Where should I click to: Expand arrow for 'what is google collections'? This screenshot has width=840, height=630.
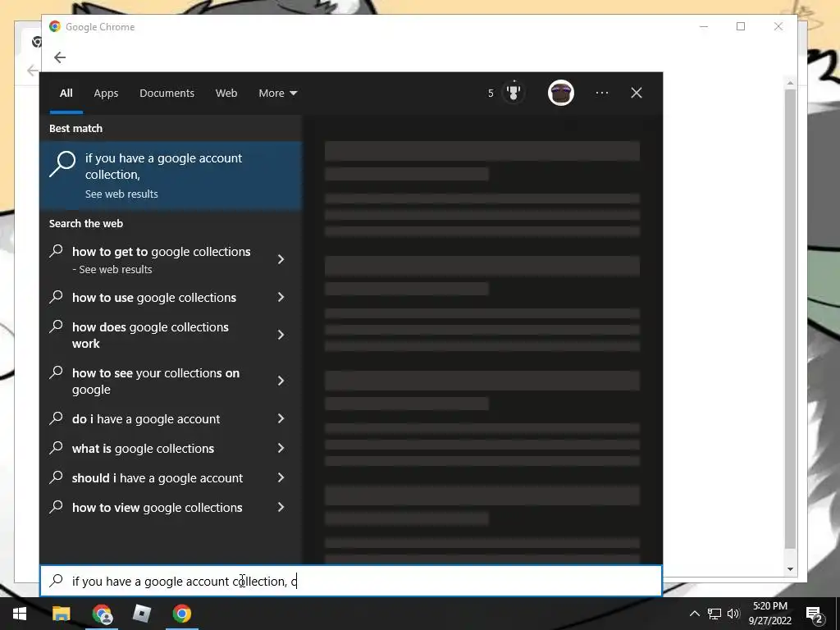[x=281, y=449]
